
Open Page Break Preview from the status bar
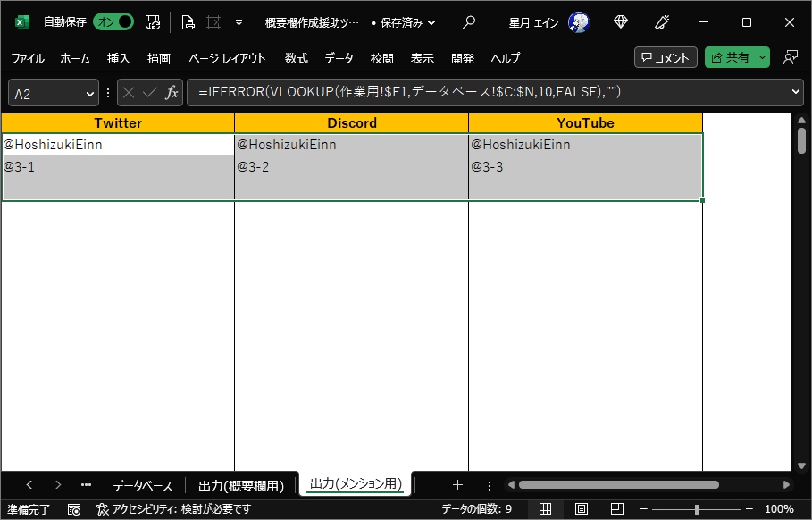(616, 507)
